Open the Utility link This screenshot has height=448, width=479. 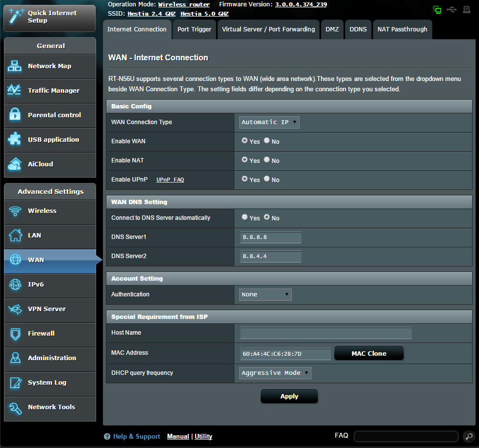coord(203,437)
